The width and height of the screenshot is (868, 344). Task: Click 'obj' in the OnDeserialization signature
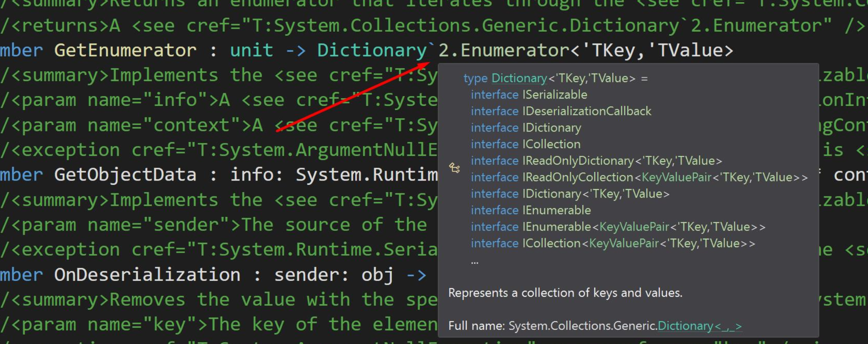[377, 274]
